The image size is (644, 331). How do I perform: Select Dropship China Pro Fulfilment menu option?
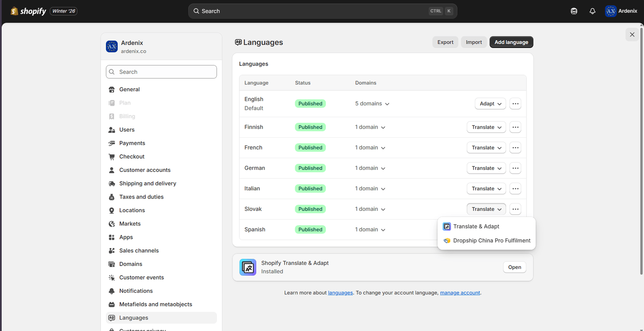(x=492, y=241)
